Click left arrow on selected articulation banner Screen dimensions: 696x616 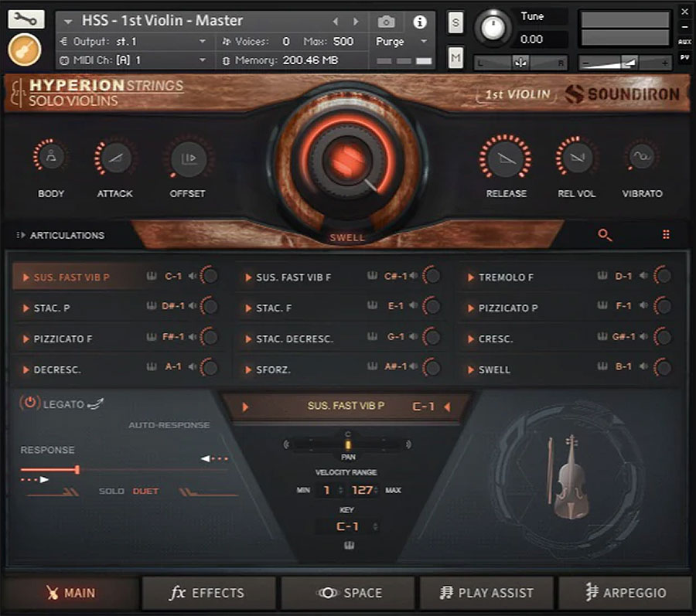[x=448, y=407]
